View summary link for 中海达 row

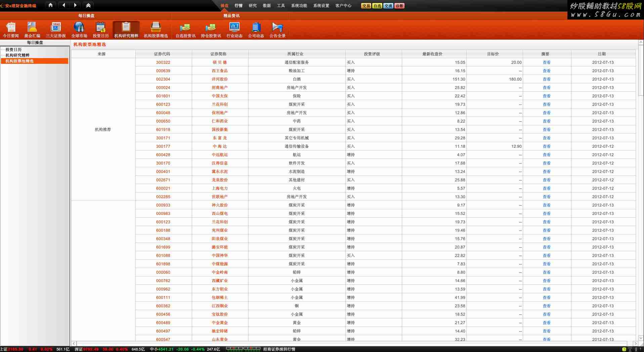click(x=547, y=146)
